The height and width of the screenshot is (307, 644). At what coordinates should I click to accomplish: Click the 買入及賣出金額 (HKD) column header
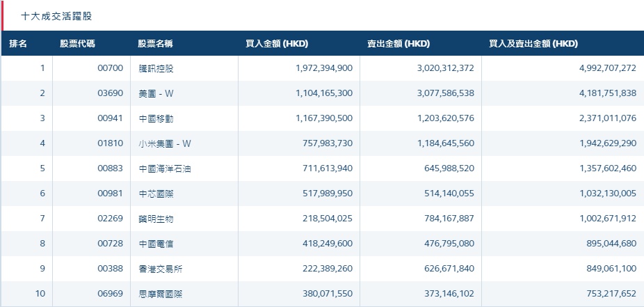(x=533, y=44)
